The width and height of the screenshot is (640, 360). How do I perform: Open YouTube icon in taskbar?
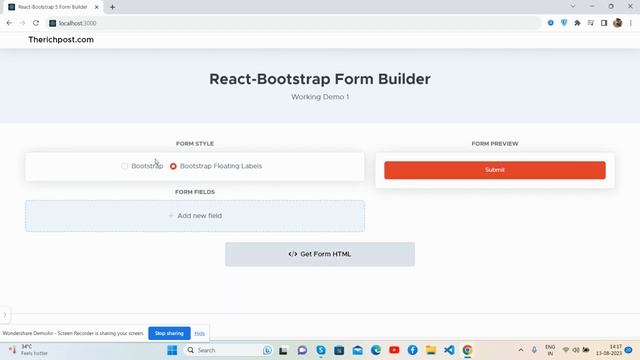(x=394, y=350)
